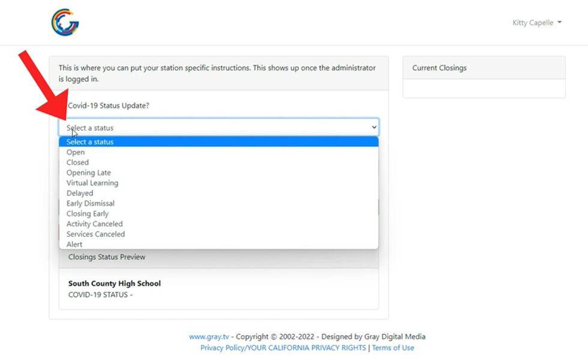588x364 pixels.
Task: Click the Gray G logo icon
Action: coord(65,23)
